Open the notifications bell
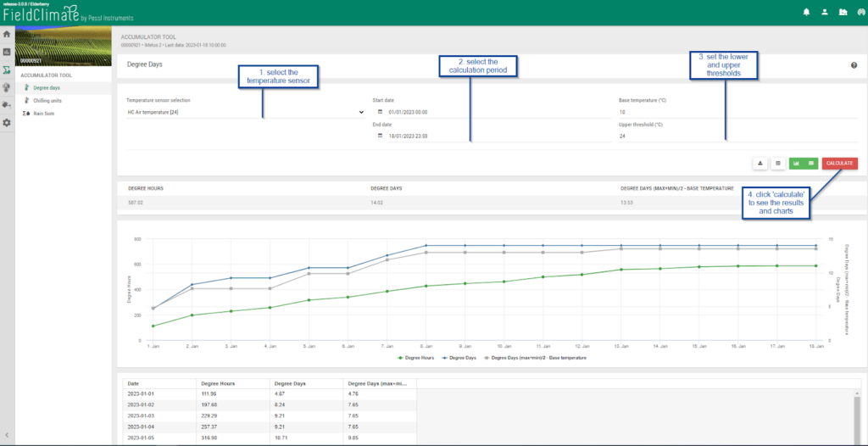 806,12
